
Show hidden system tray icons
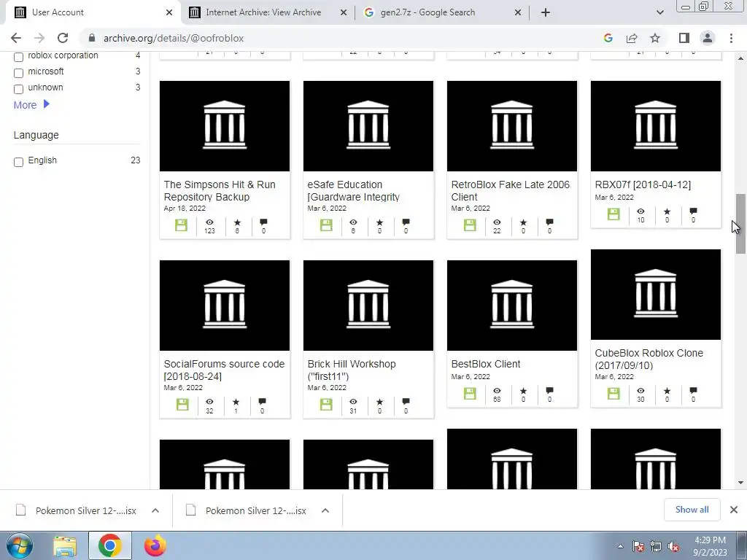[x=620, y=547]
